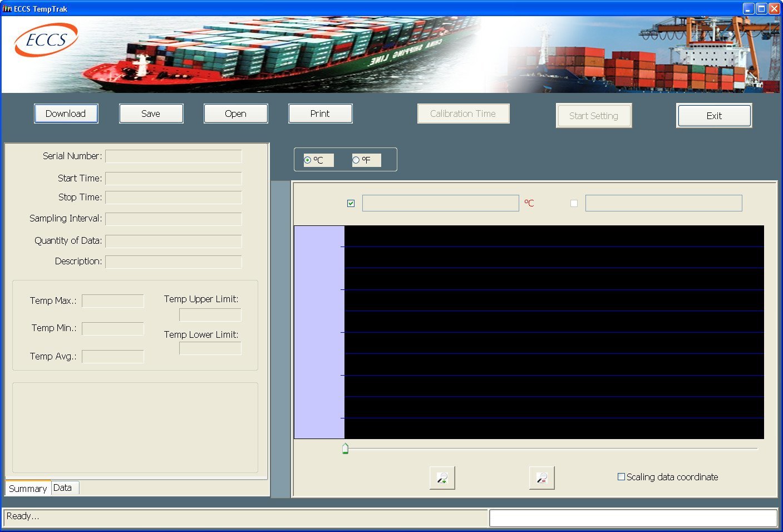This screenshot has height=532, width=783.
Task: Click the second channel value field
Action: pos(664,203)
